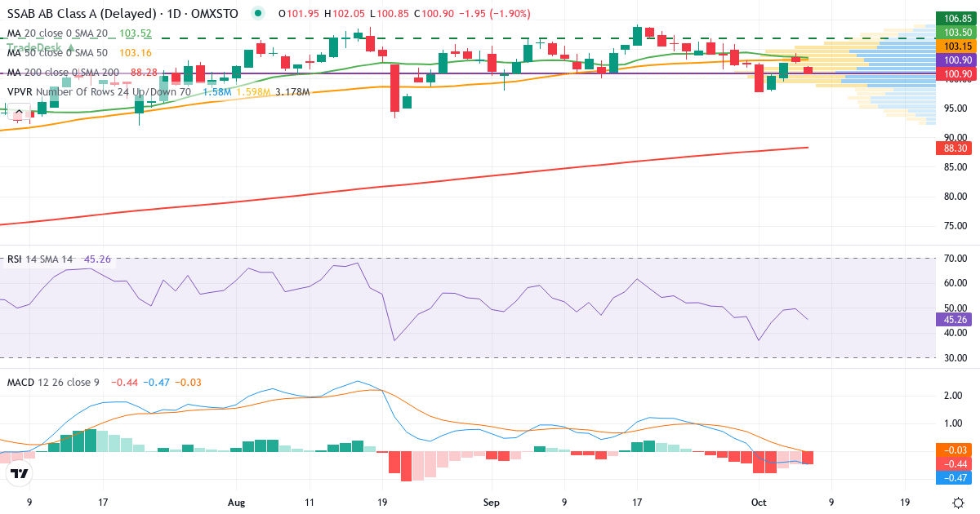
Task: Click the 103.52 MA 20 value
Action: [135, 33]
